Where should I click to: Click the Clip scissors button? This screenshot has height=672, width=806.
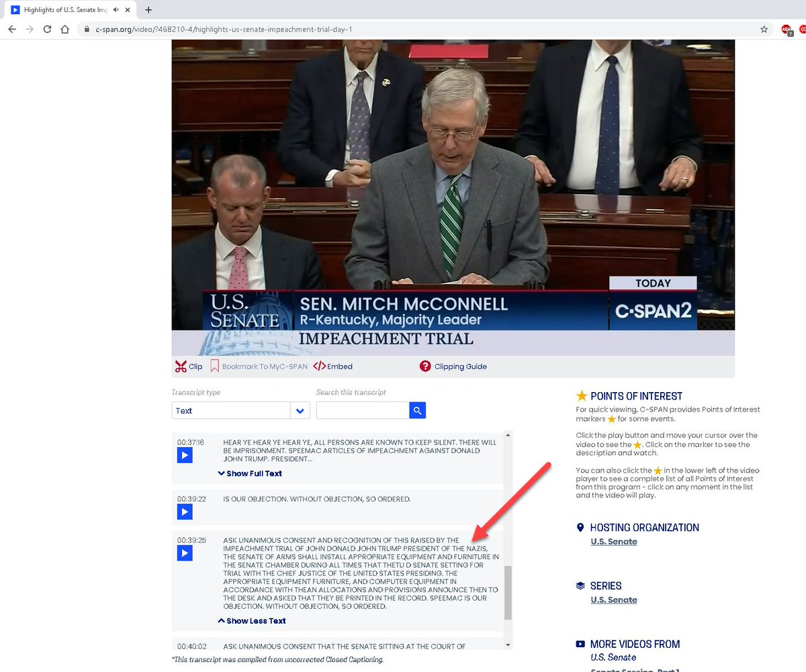pyautogui.click(x=189, y=367)
